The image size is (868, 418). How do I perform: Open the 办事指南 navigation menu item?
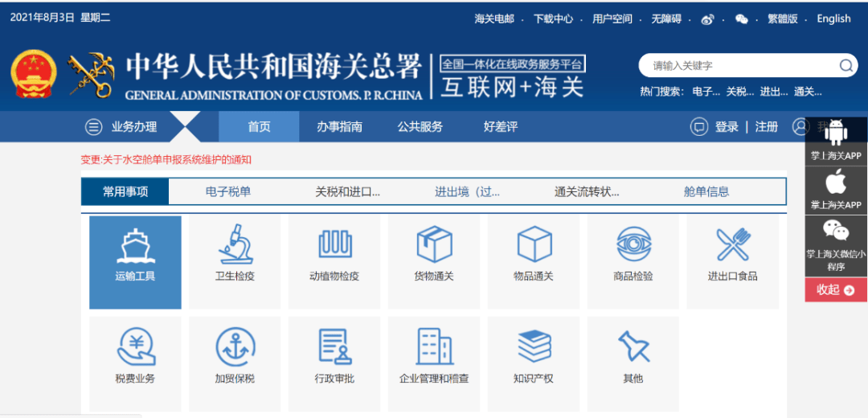tap(339, 127)
